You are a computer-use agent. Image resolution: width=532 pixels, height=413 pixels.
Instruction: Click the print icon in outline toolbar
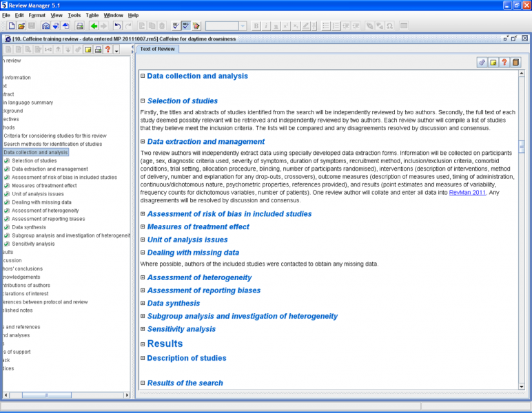click(x=98, y=50)
